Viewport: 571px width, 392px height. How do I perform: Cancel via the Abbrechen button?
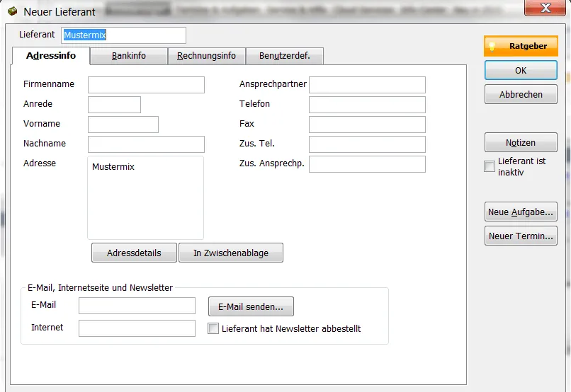[521, 95]
